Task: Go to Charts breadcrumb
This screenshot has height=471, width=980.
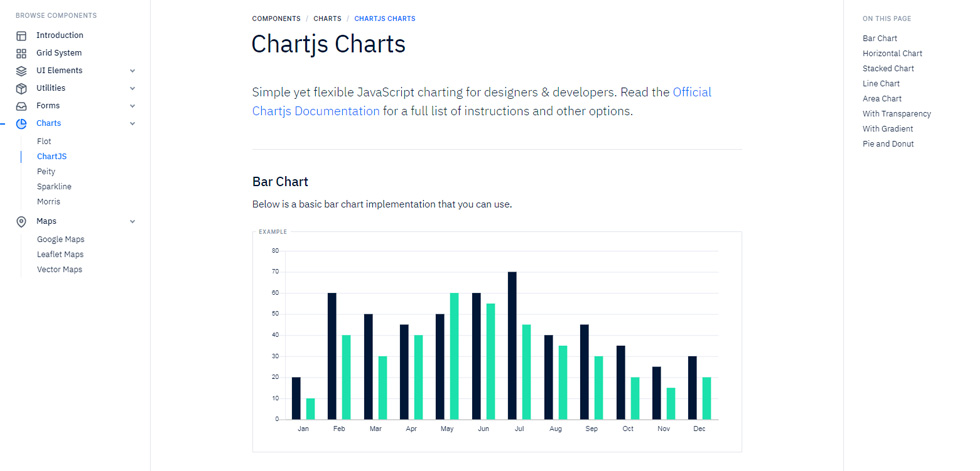Action: [328, 19]
